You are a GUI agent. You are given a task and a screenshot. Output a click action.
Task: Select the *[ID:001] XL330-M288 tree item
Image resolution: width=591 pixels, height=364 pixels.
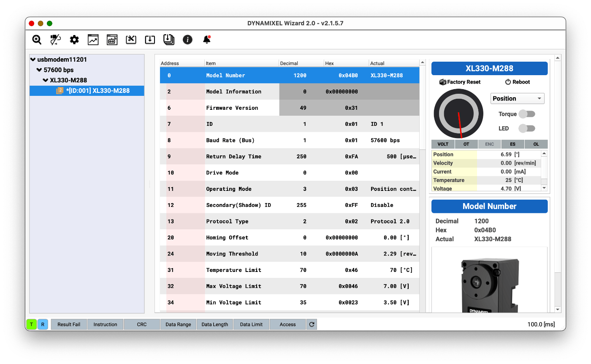point(87,90)
